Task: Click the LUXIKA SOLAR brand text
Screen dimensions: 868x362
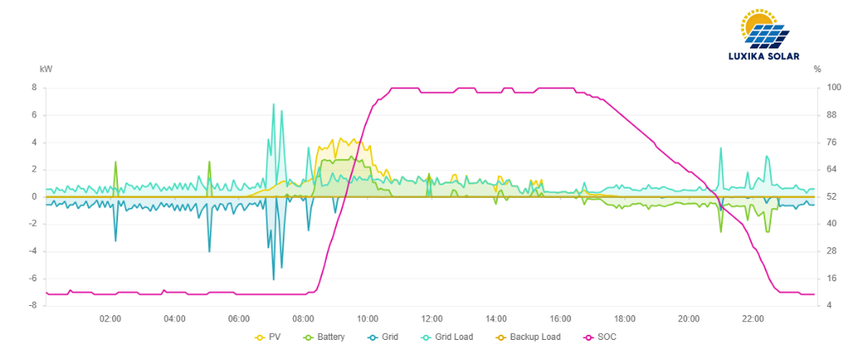Action: tap(764, 57)
